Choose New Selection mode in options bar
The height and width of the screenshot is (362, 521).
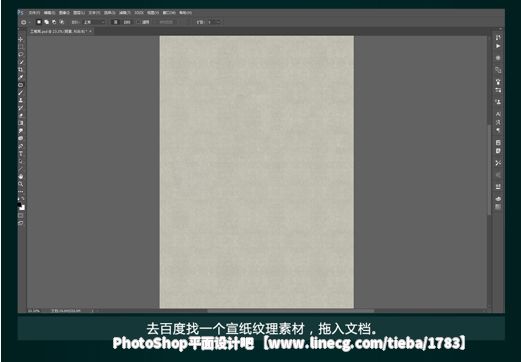tap(39, 22)
